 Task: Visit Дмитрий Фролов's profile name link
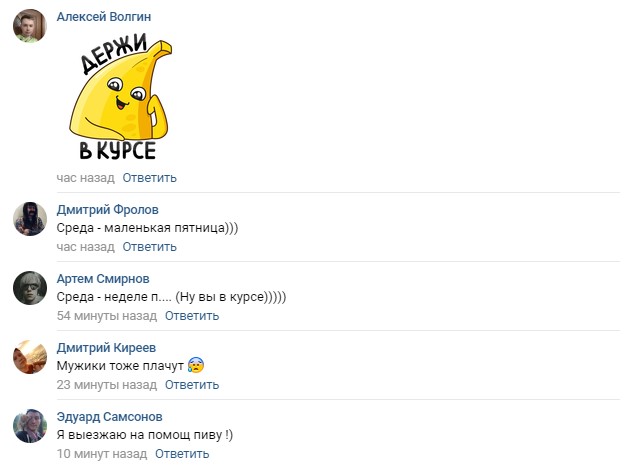(107, 210)
